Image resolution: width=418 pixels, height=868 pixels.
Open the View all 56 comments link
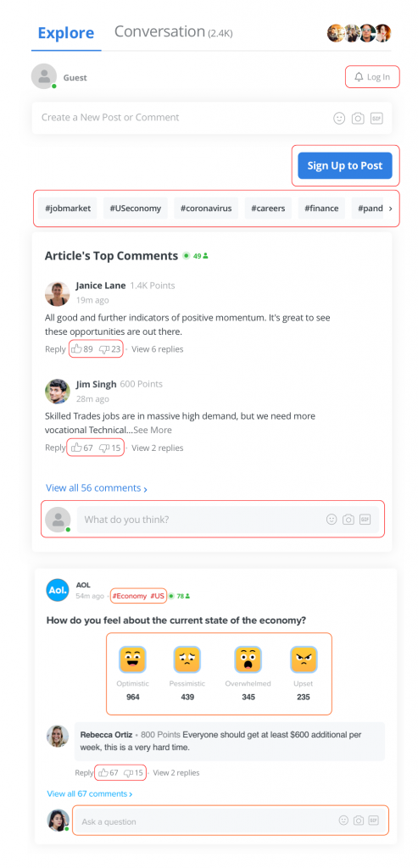tap(97, 488)
